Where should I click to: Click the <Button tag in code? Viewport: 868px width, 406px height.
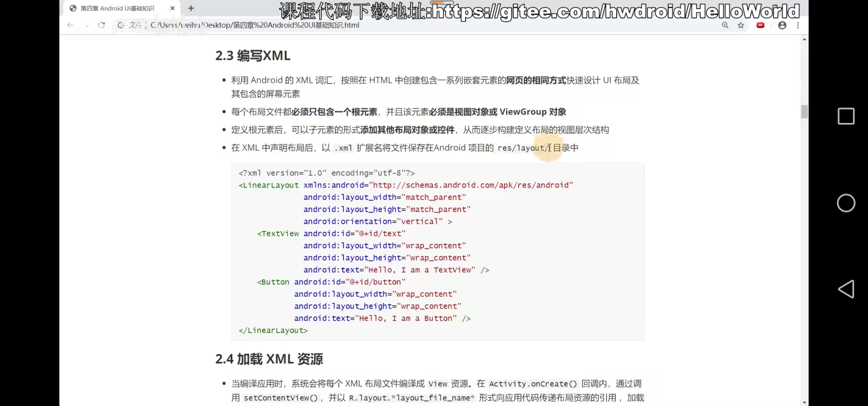click(x=273, y=282)
